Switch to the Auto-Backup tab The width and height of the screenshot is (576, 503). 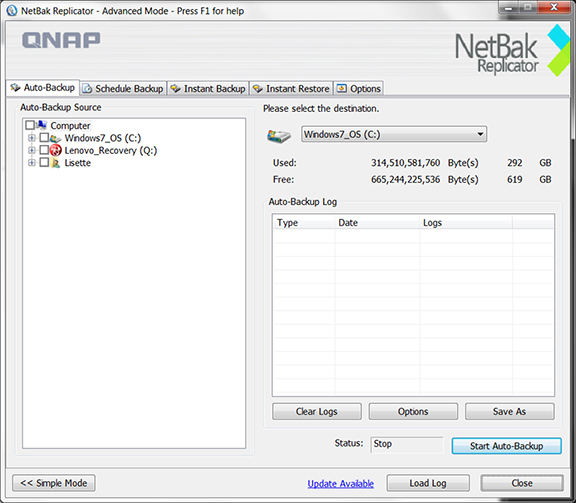(43, 88)
